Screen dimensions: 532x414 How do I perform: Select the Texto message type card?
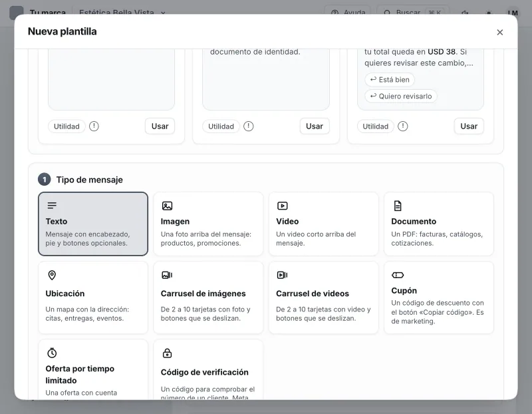93,224
